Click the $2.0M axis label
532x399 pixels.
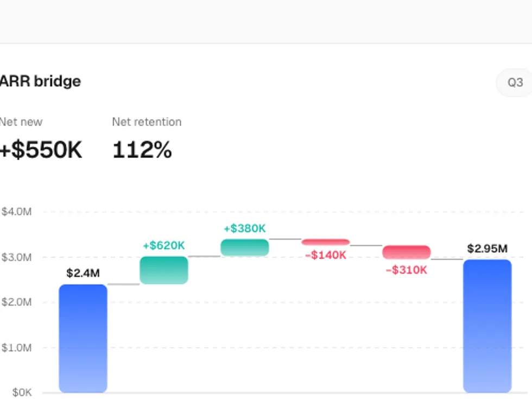(16, 302)
